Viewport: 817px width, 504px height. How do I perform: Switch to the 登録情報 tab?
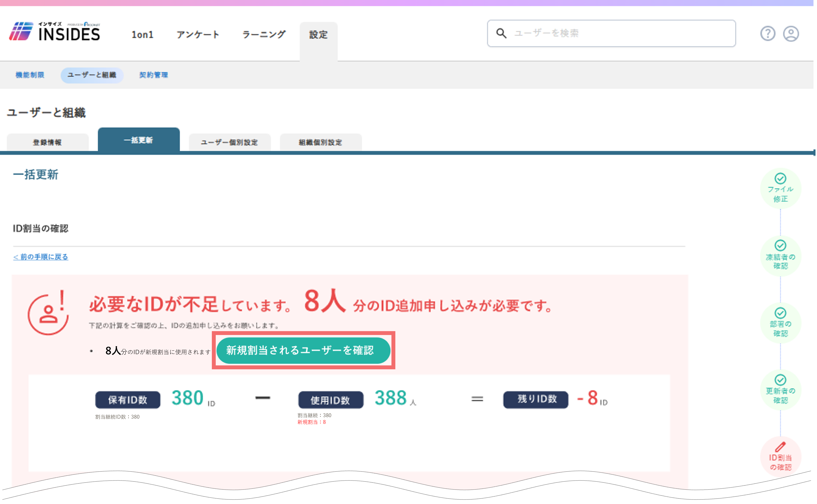pos(48,142)
